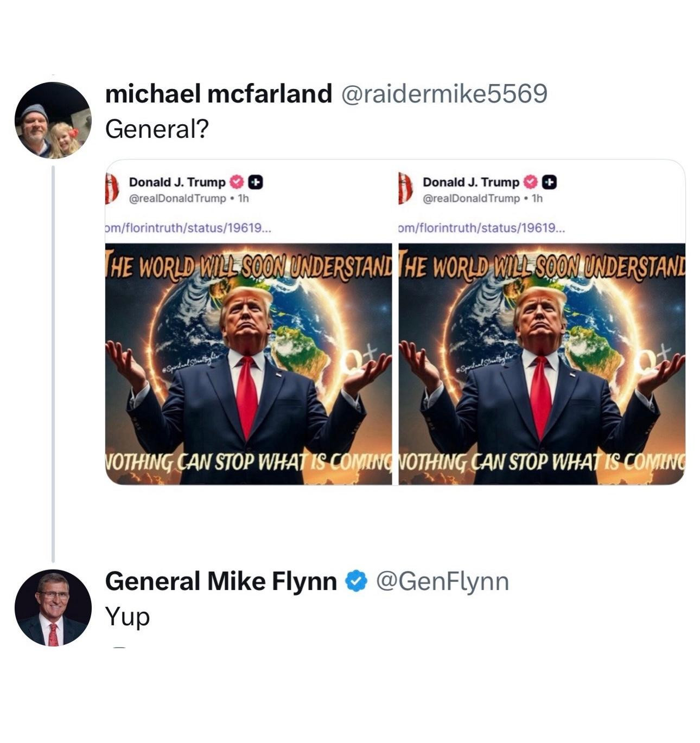
Task: Click the General Mike Flynn display name
Action: [221, 581]
